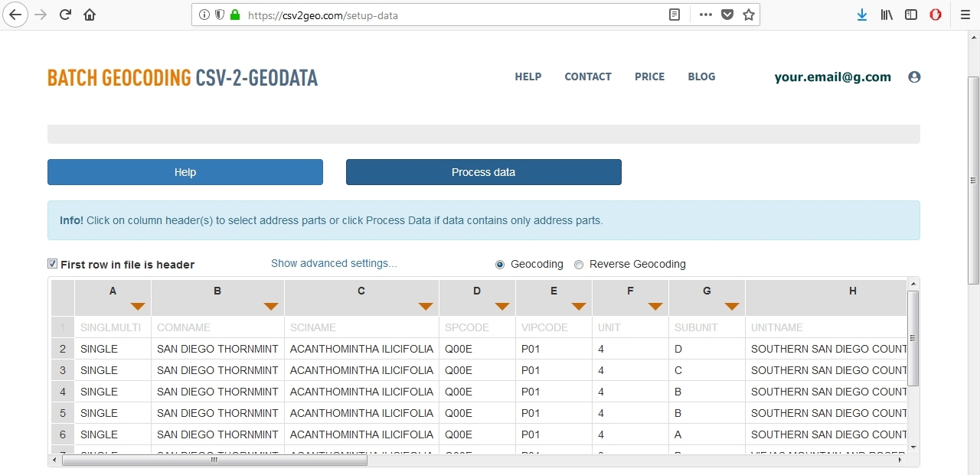This screenshot has height=475, width=980.
Task: Click the green padlock security icon
Action: pos(235,15)
